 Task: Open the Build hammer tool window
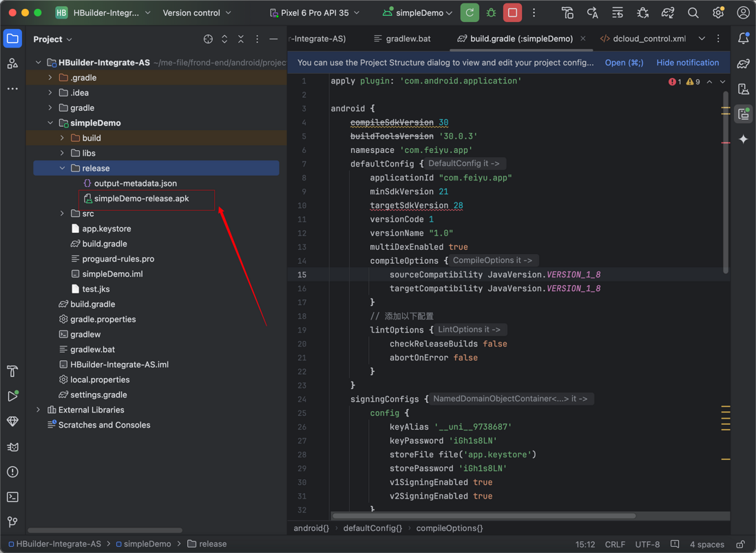(12, 371)
